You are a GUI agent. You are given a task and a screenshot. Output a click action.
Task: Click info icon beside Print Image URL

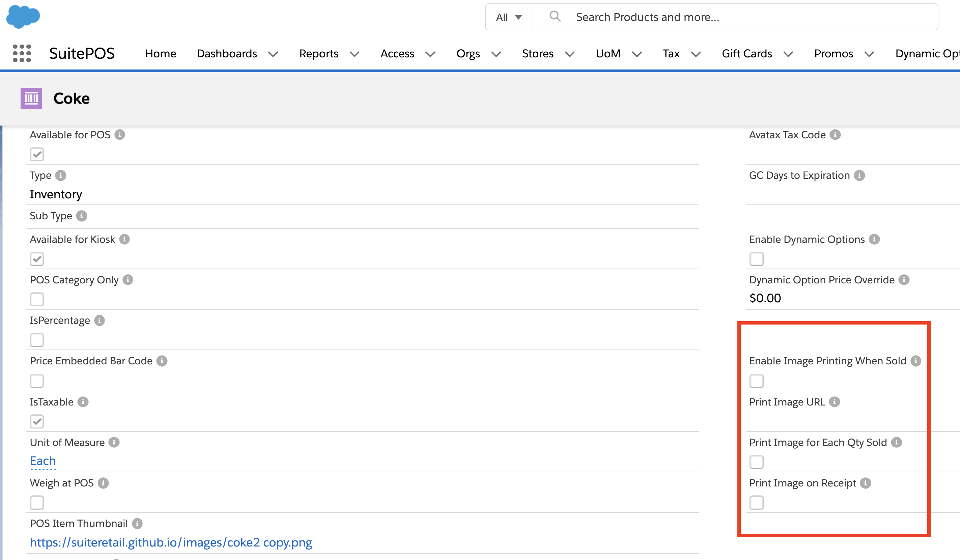point(834,402)
